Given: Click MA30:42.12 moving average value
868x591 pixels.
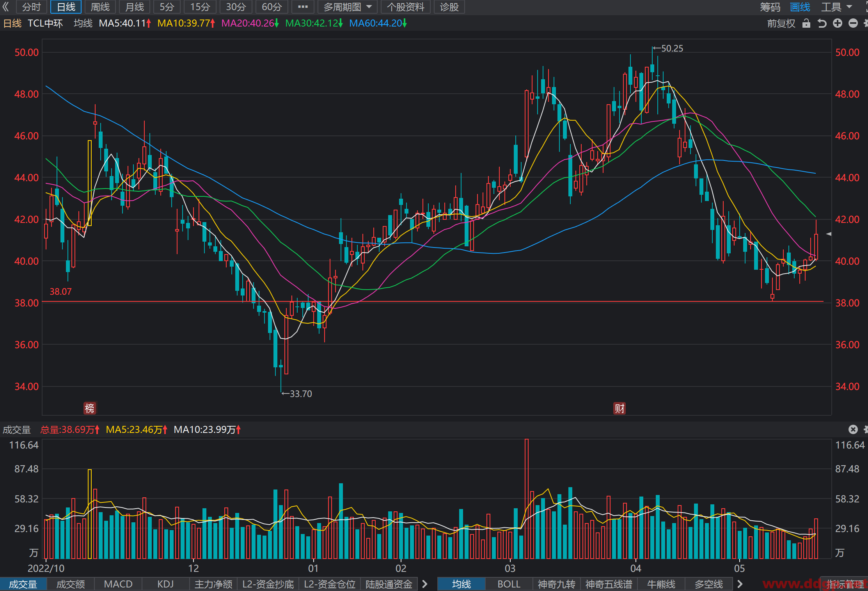Looking at the screenshot, I should pos(314,23).
